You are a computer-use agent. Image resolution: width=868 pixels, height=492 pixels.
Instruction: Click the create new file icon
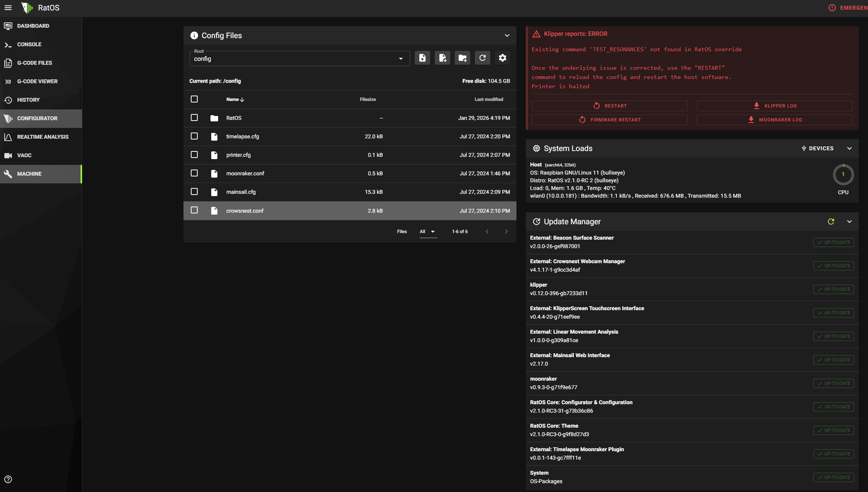click(442, 58)
